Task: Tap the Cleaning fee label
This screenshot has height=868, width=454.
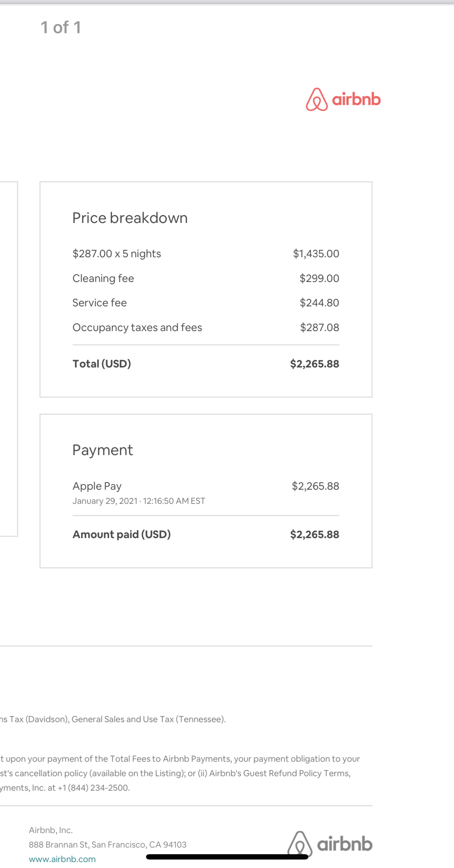Action: 103,278
